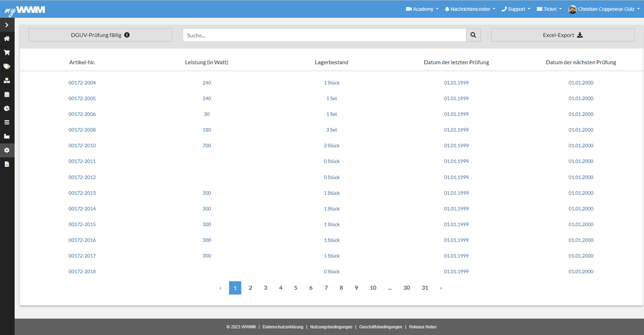This screenshot has width=644, height=335.
Task: Open article 00172-2005
Action: (x=82, y=99)
